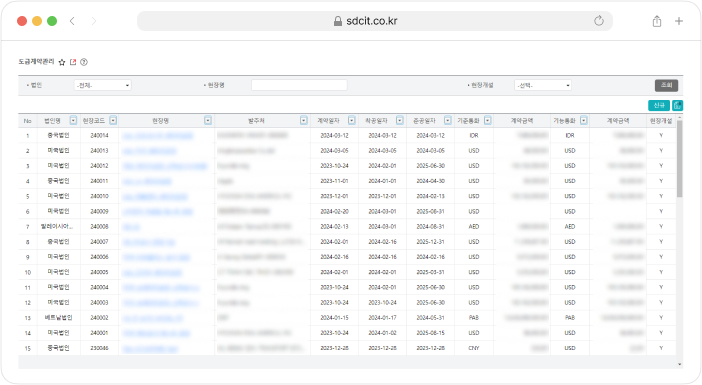Screen dimensions: 702x385
Task: Click the browser share icon
Action: [x=657, y=21]
